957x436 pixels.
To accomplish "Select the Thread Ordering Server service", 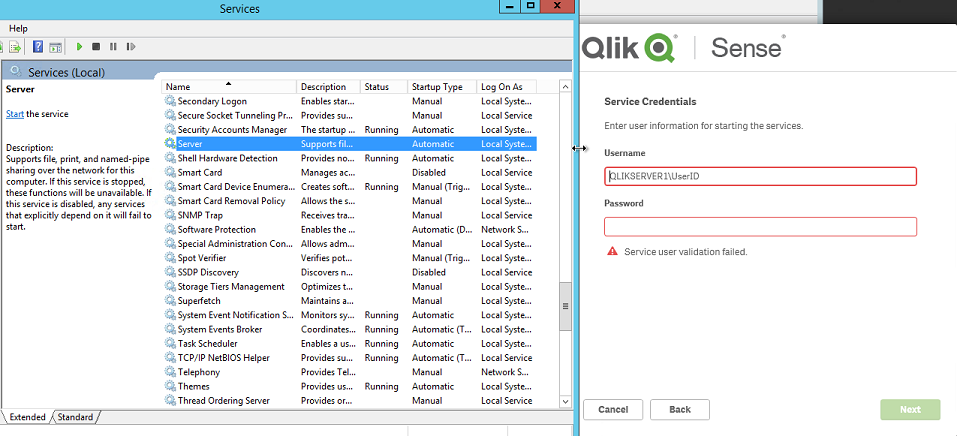I will [x=350, y=401].
